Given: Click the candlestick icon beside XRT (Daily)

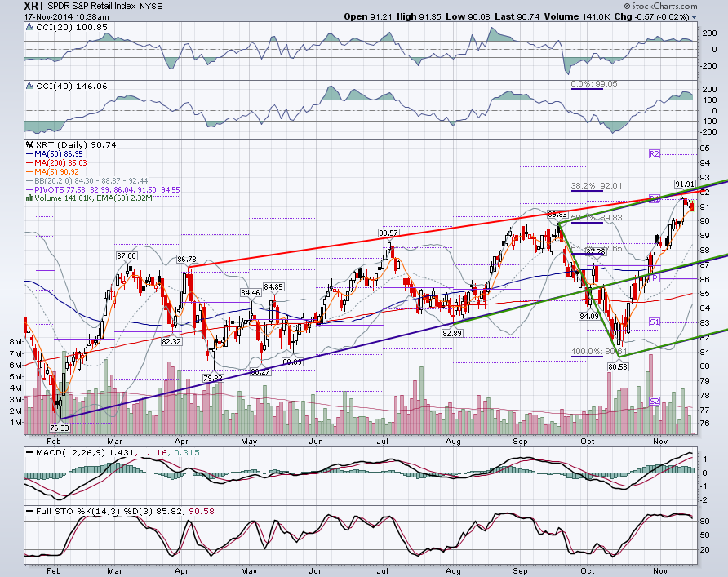Looking at the screenshot, I should [30, 144].
